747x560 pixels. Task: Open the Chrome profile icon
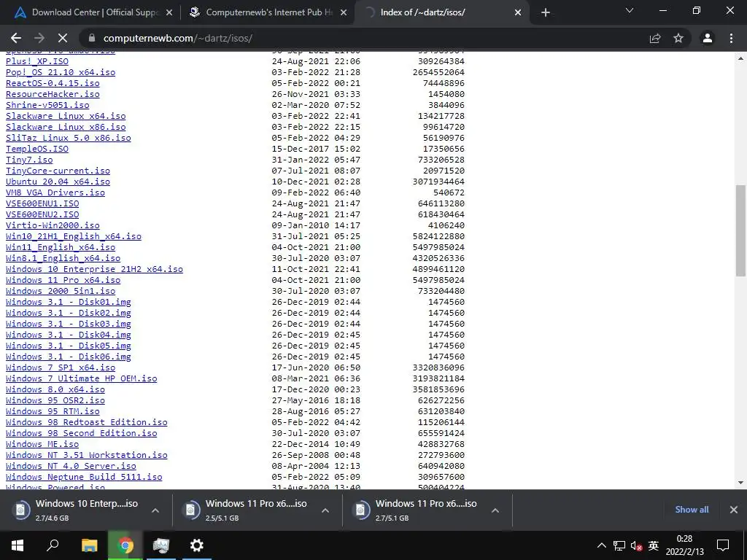[x=708, y=38]
